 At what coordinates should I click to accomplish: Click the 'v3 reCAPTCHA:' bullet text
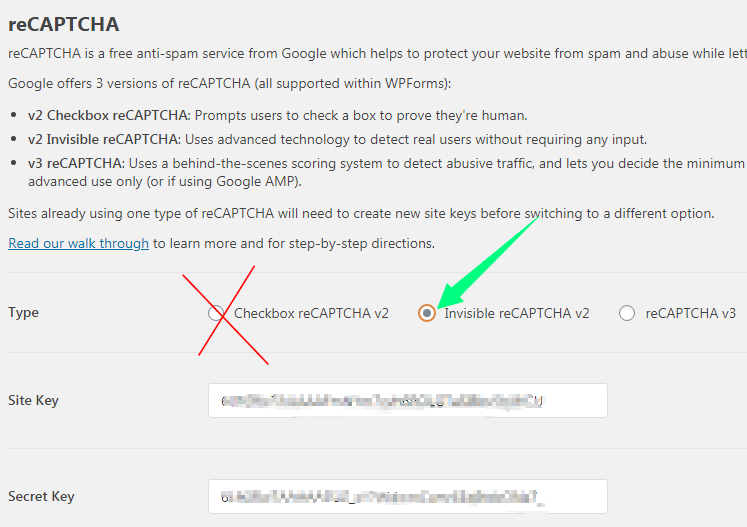pos(76,163)
